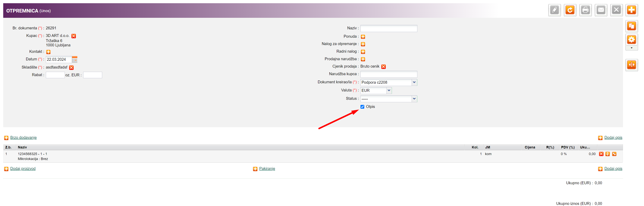
Task: Click the orange split-view arrows icon
Action: pos(631,65)
